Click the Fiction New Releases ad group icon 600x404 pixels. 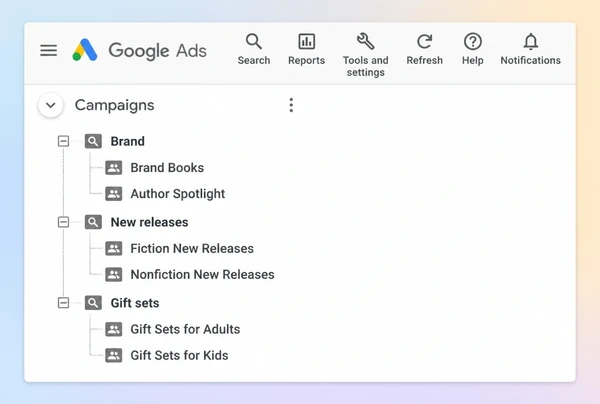(x=114, y=248)
